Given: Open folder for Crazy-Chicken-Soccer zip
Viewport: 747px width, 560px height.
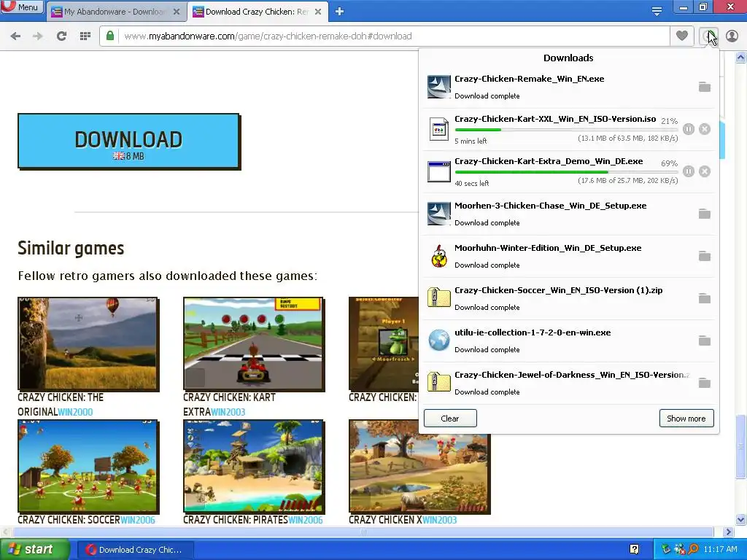Looking at the screenshot, I should click(704, 298).
